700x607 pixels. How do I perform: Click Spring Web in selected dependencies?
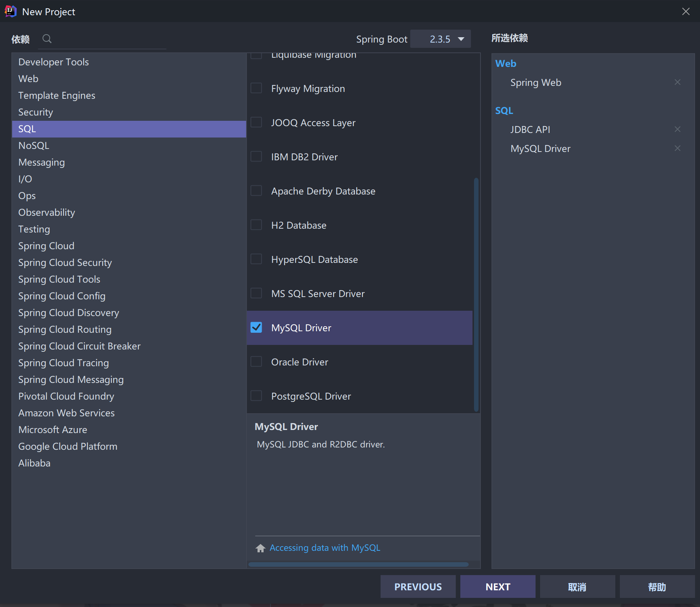(x=536, y=82)
